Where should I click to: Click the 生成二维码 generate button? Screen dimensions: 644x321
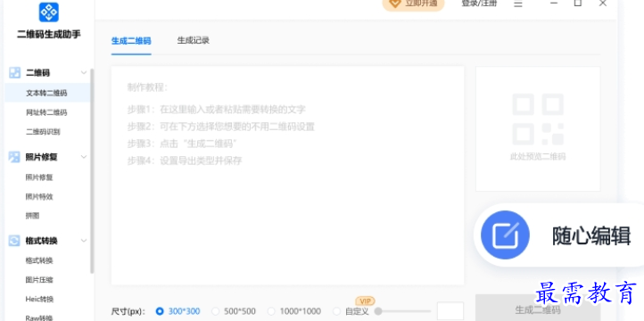(x=538, y=308)
